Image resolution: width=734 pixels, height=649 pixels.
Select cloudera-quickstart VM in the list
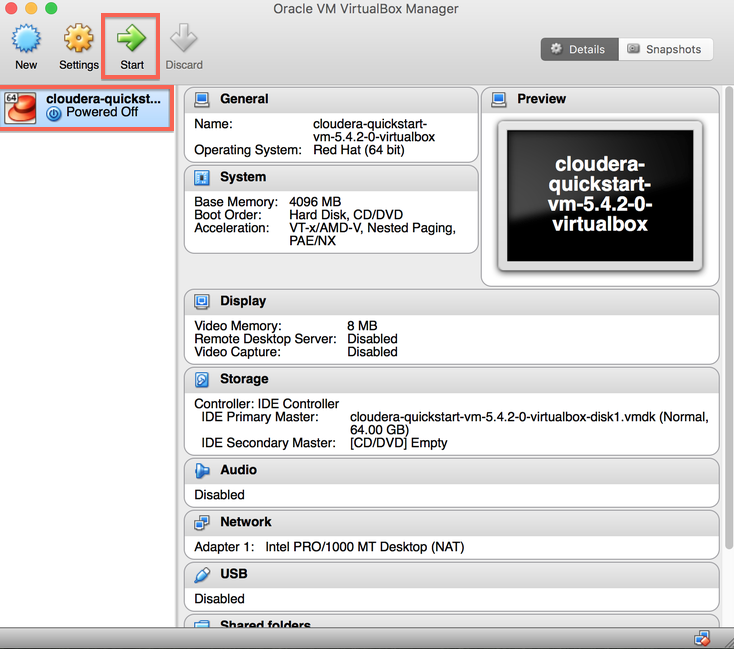(x=87, y=107)
